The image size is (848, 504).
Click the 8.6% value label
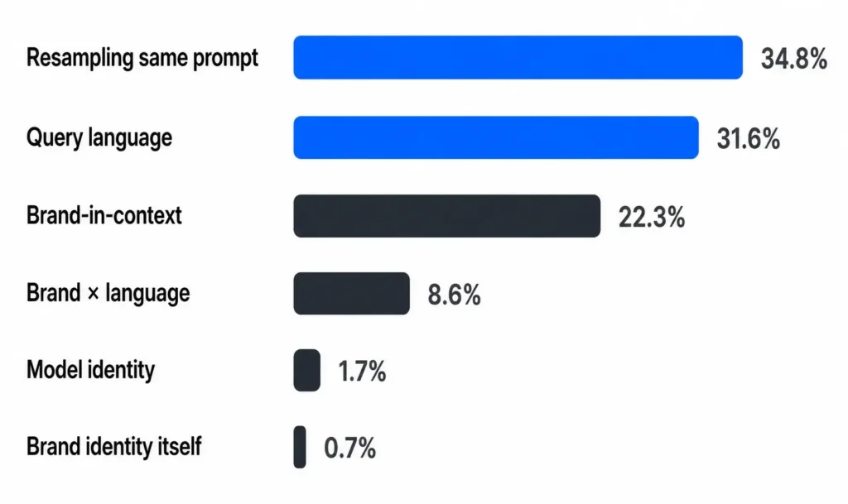point(455,295)
